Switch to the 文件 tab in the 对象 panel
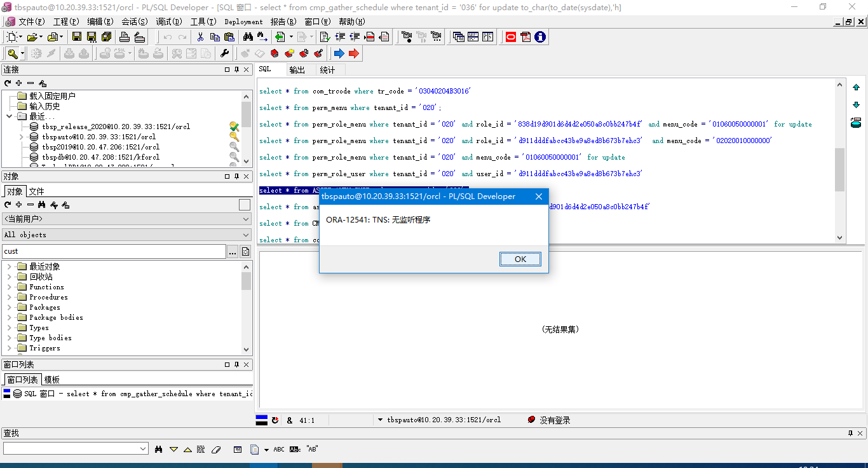The width and height of the screenshot is (868, 468). (x=36, y=191)
